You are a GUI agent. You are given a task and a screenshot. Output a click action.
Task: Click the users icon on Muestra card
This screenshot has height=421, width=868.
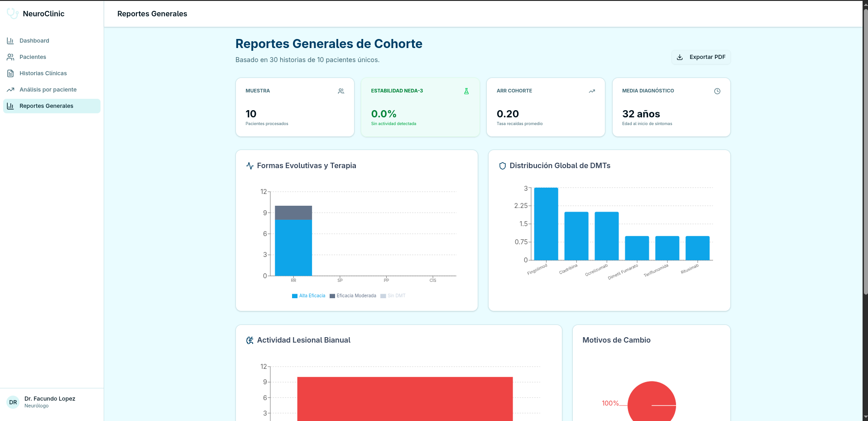click(x=341, y=91)
